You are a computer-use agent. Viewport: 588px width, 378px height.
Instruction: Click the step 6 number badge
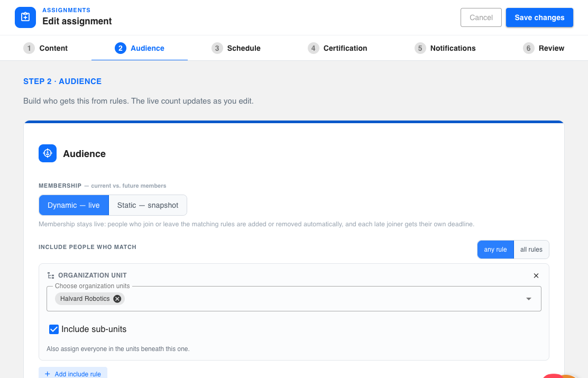pos(528,48)
